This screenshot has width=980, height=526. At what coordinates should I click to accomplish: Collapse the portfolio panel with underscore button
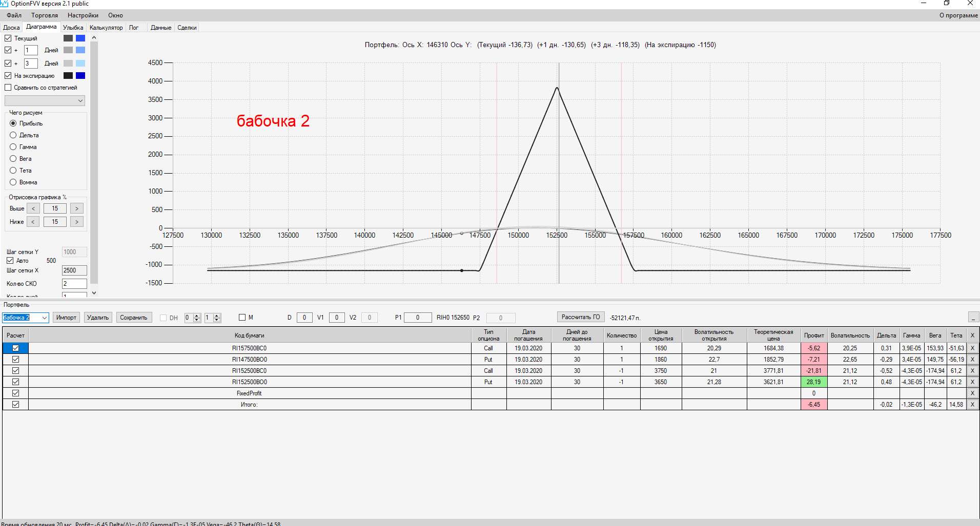click(973, 318)
